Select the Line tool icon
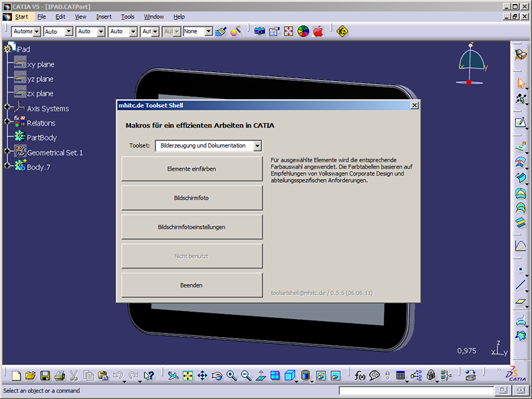 tap(521, 285)
